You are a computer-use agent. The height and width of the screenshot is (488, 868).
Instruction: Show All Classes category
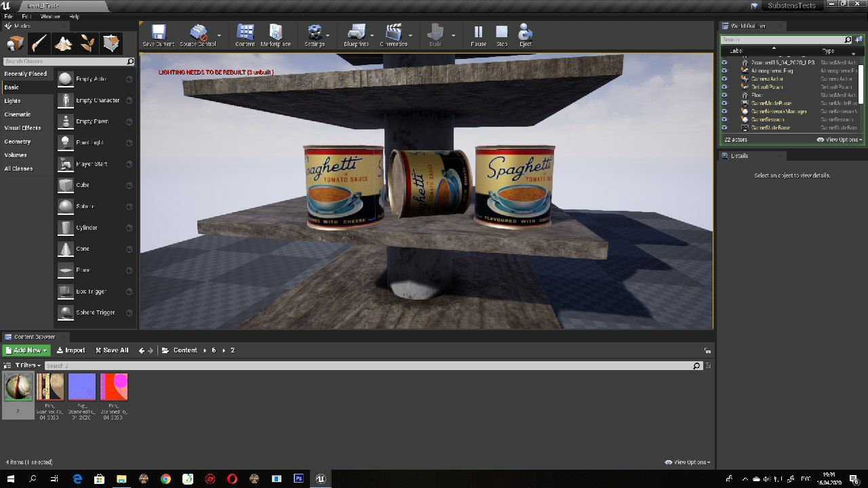tap(27, 169)
